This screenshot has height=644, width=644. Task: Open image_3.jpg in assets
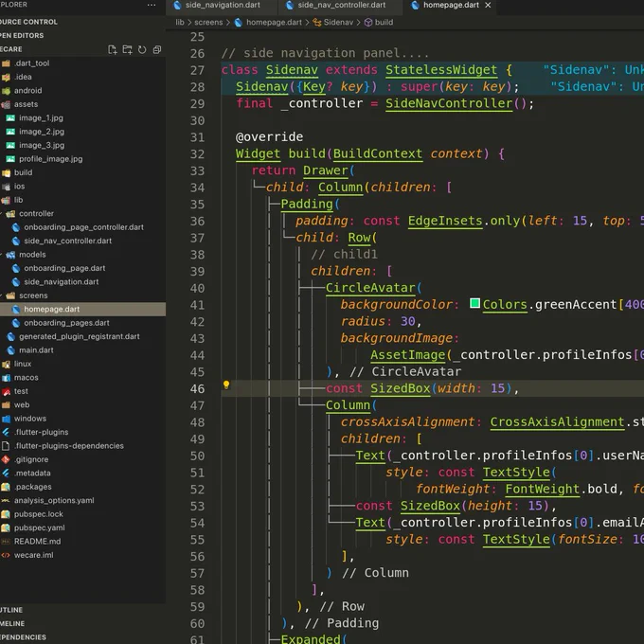[82, 145]
